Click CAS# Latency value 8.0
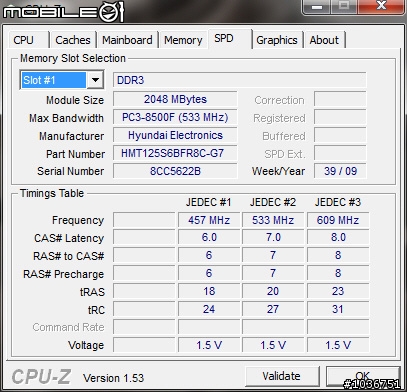407x392 pixels. pyautogui.click(x=338, y=238)
